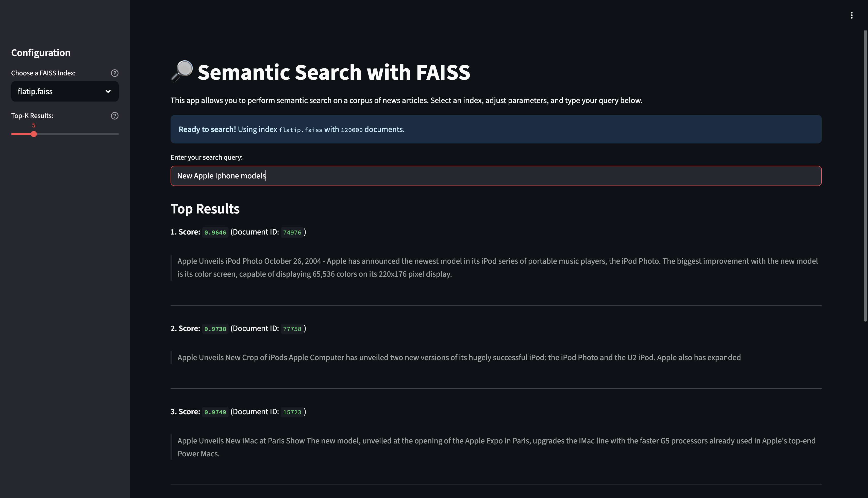Click the score value 0.9646
Image resolution: width=868 pixels, height=498 pixels.
click(215, 232)
